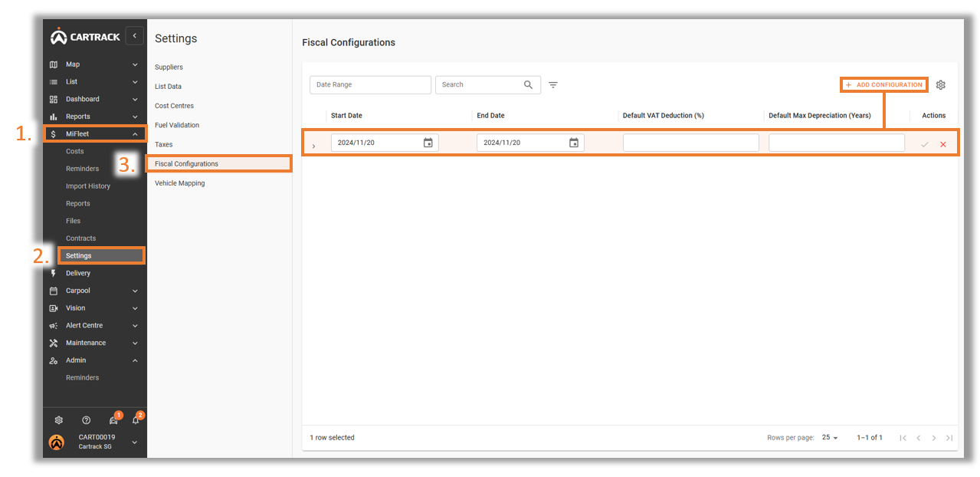Click the Delivery lightning icon
Image resolution: width=980 pixels, height=477 pixels.
point(54,273)
